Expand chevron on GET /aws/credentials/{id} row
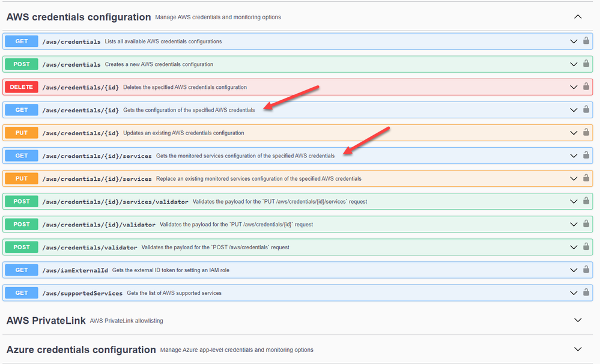Image resolution: width=600 pixels, height=364 pixels. (x=574, y=110)
